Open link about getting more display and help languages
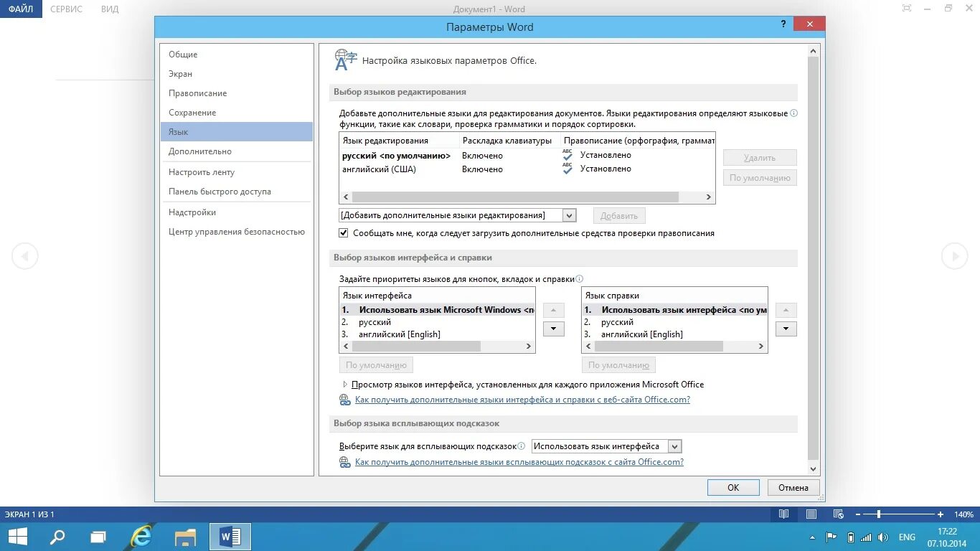 click(x=522, y=400)
